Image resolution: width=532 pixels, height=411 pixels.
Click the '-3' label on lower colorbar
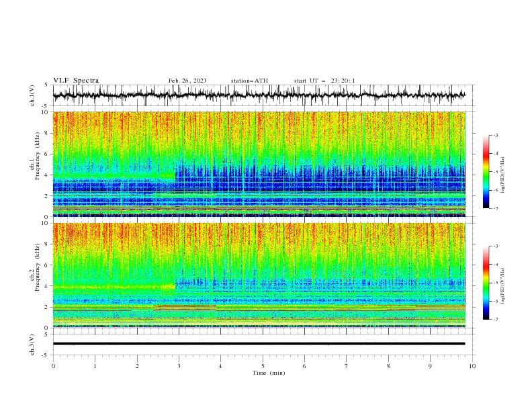coord(495,246)
